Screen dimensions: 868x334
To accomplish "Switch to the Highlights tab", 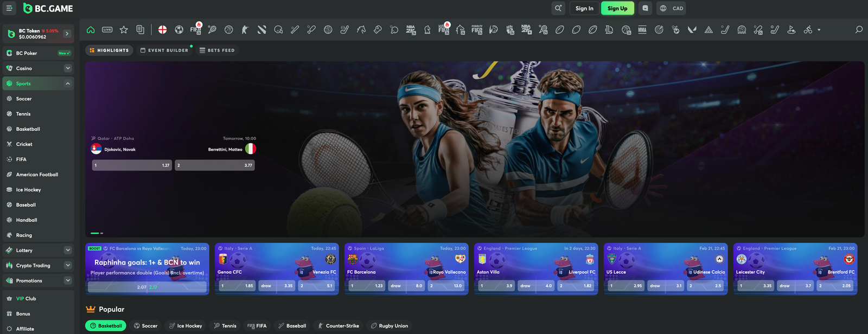I will tap(109, 50).
